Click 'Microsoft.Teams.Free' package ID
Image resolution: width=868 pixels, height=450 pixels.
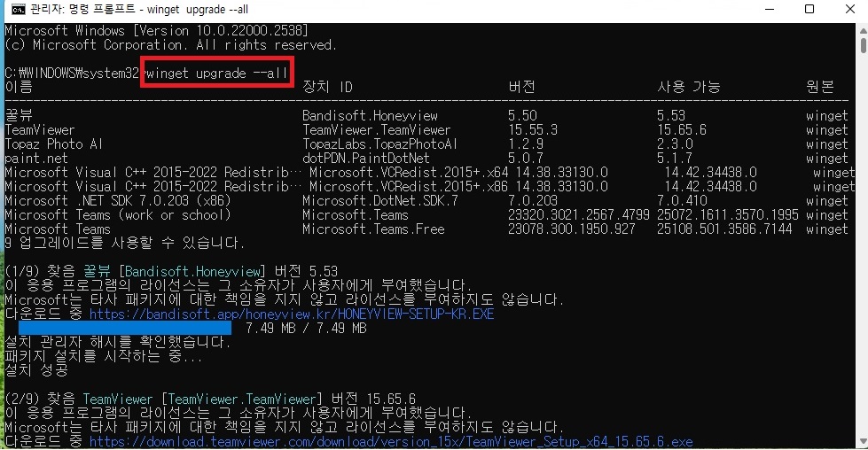tap(373, 229)
